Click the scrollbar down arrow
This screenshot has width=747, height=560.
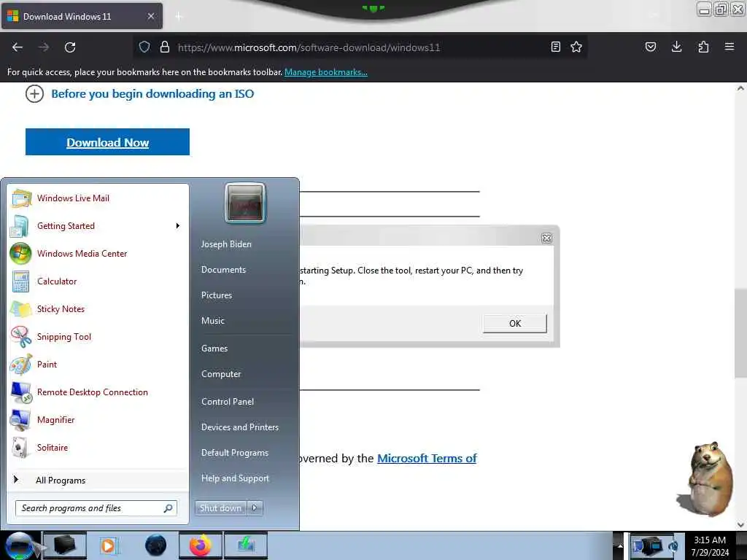pyautogui.click(x=740, y=525)
